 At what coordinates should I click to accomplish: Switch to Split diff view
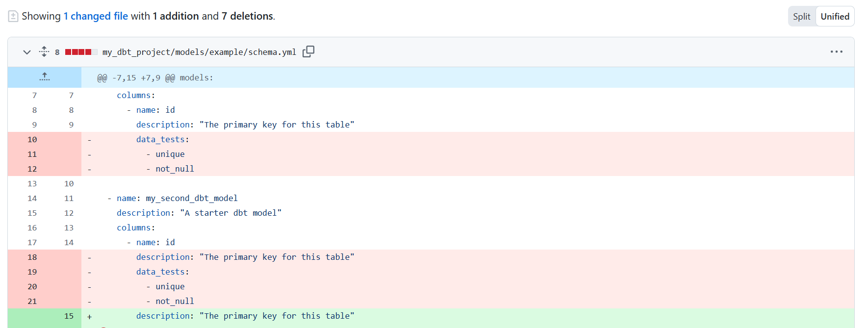801,16
